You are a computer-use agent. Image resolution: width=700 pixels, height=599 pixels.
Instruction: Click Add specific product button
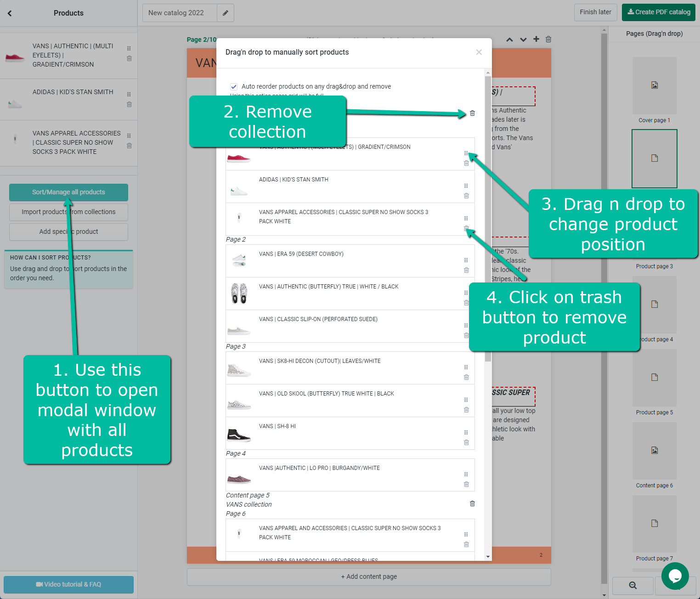pyautogui.click(x=68, y=232)
